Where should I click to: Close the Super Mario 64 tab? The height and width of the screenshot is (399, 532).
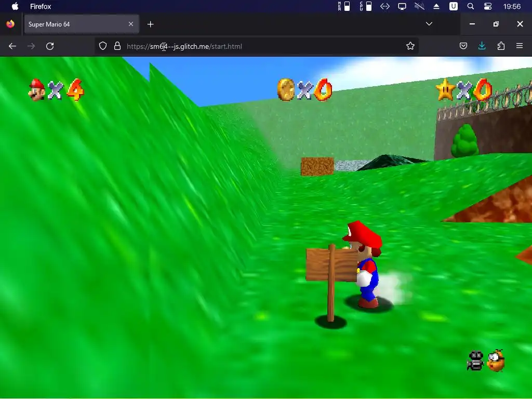(x=131, y=24)
